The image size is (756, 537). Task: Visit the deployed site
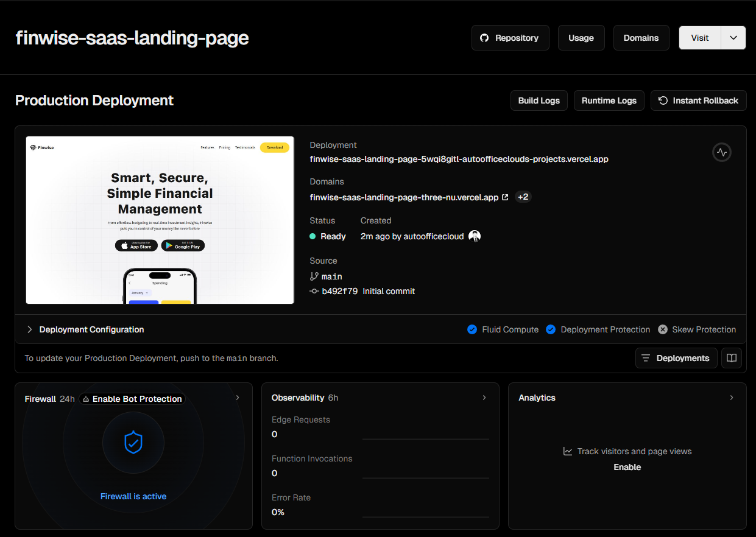(700, 38)
